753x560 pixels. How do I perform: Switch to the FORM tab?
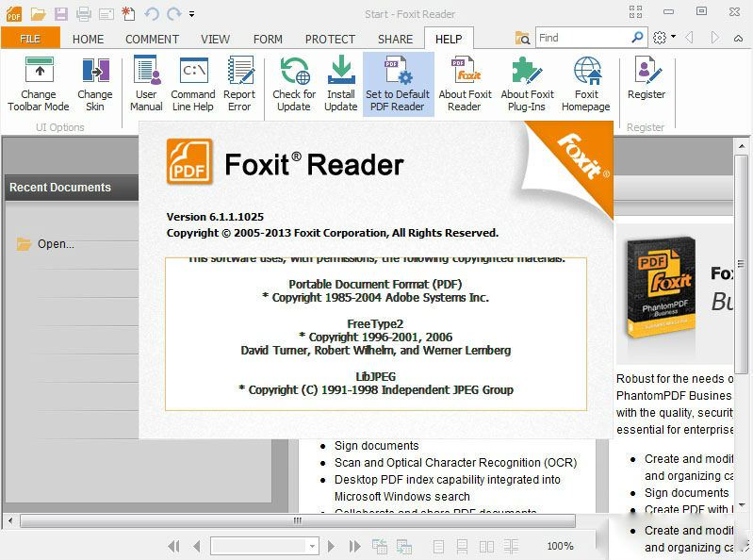(x=268, y=39)
